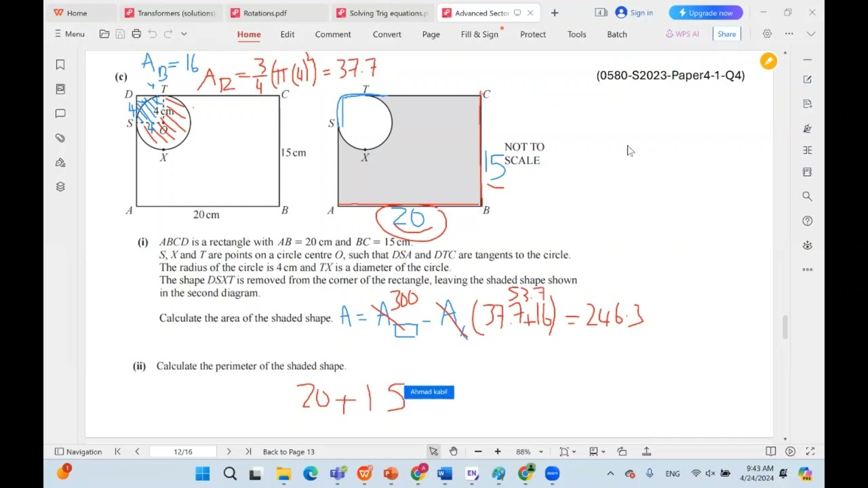The width and height of the screenshot is (868, 488).
Task: Open the page layout view dropdown
Action: [596, 451]
